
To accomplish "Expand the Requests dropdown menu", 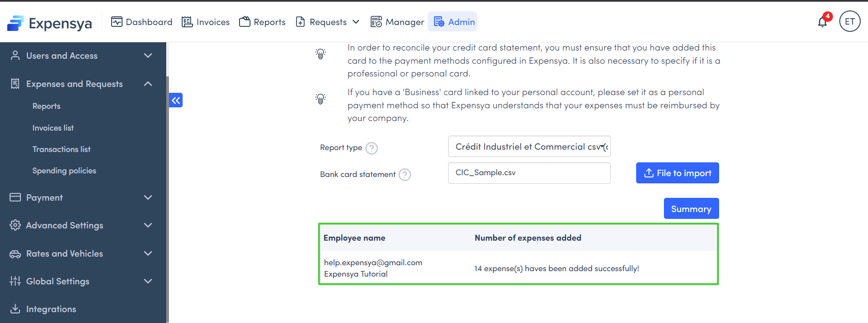I will pos(327,22).
